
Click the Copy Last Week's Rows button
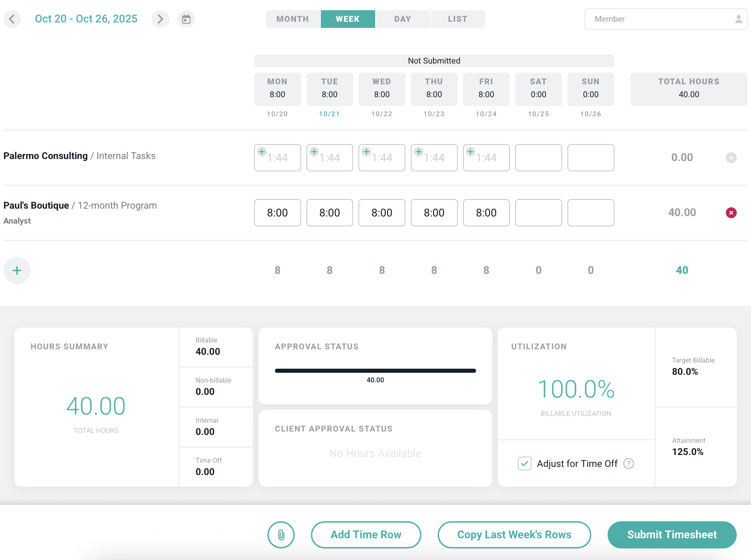coord(514,535)
